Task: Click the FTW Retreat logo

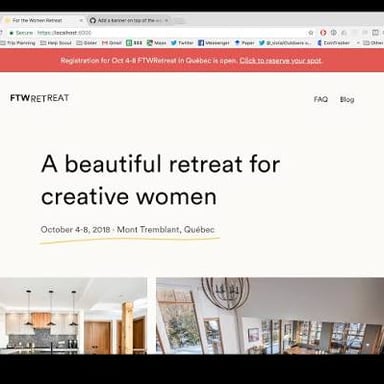Action: 40,98
